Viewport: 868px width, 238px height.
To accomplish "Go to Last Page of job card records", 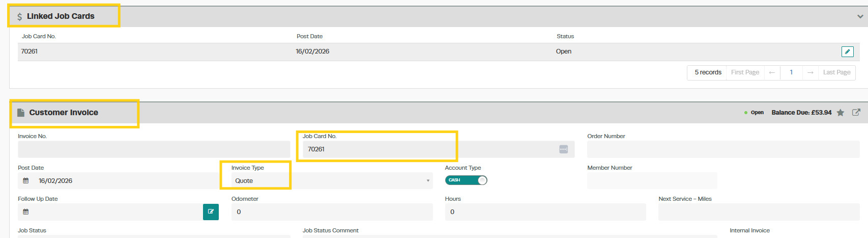I will click(836, 72).
